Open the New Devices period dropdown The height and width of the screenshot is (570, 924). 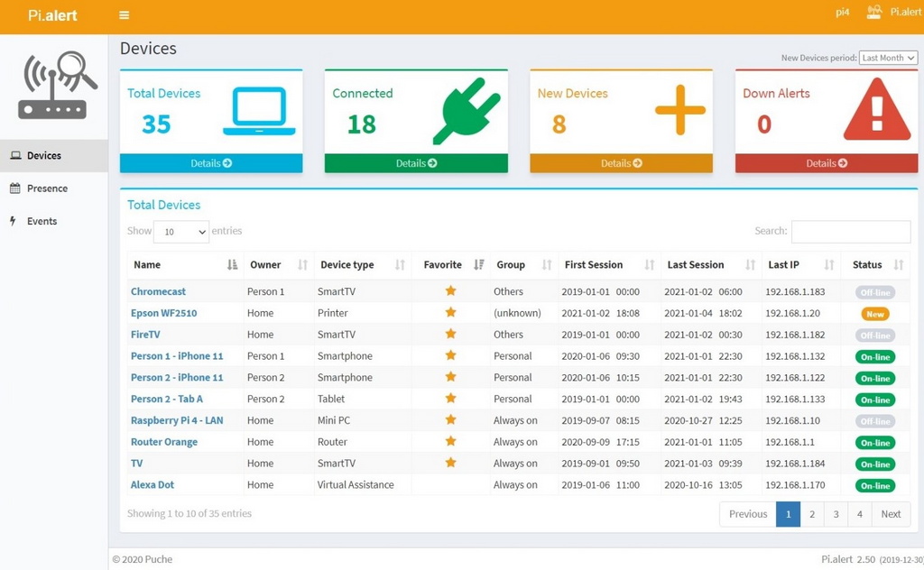(x=887, y=58)
